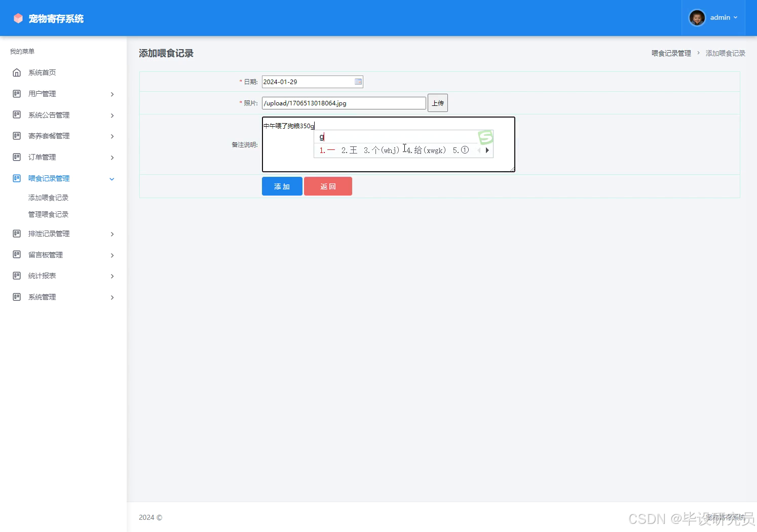Click the 我的菜单 sidebar label
Image resolution: width=757 pixels, height=532 pixels.
click(22, 51)
